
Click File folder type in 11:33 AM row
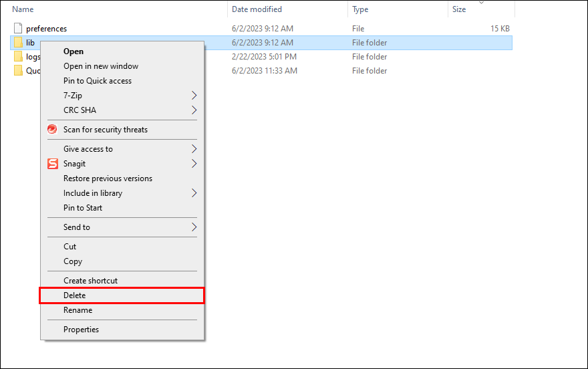370,70
